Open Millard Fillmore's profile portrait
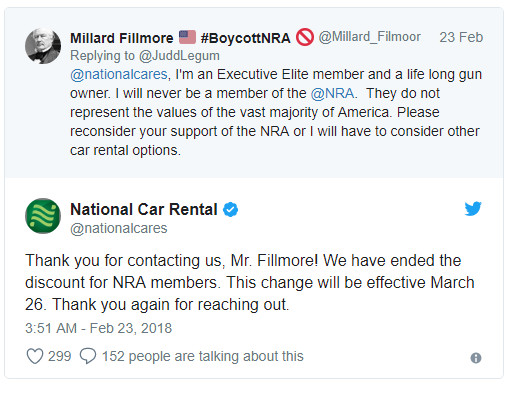Image resolution: width=513 pixels, height=398 pixels. pos(43,46)
